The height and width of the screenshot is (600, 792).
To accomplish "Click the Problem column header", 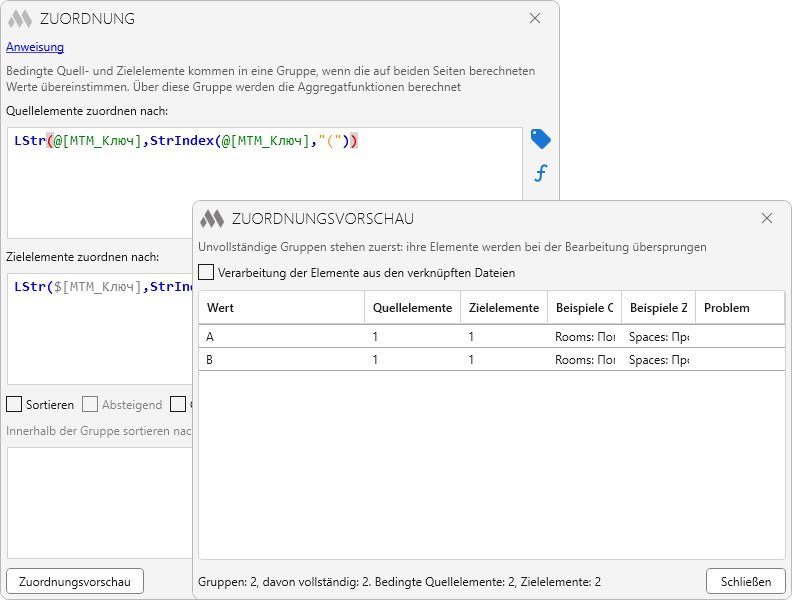I will point(740,308).
